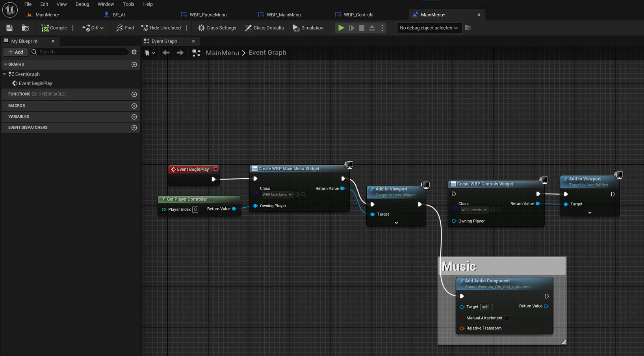Viewport: 644px width, 356px height.
Task: Open the Tools menu
Action: coord(128,4)
